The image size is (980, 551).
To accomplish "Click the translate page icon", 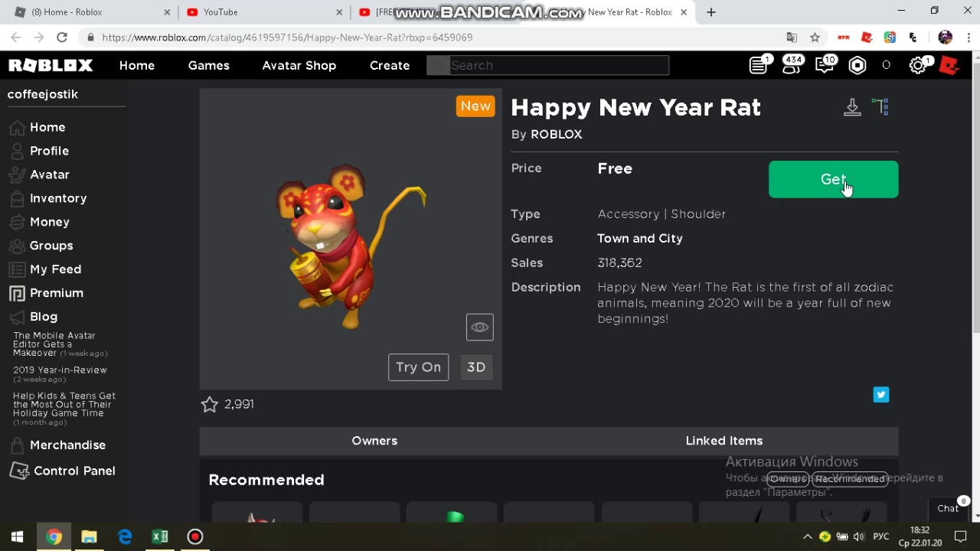I will 792,37.
